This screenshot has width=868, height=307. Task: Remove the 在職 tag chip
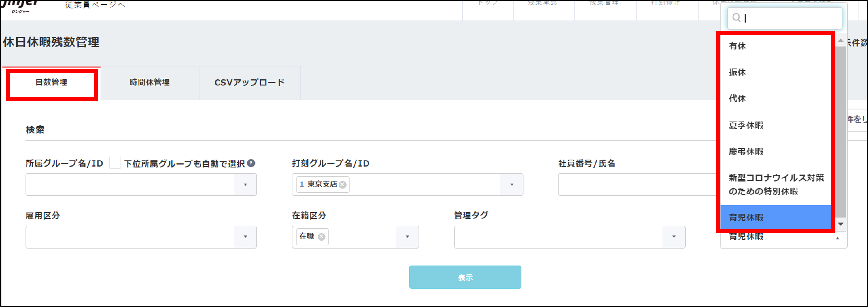pyautogui.click(x=321, y=237)
